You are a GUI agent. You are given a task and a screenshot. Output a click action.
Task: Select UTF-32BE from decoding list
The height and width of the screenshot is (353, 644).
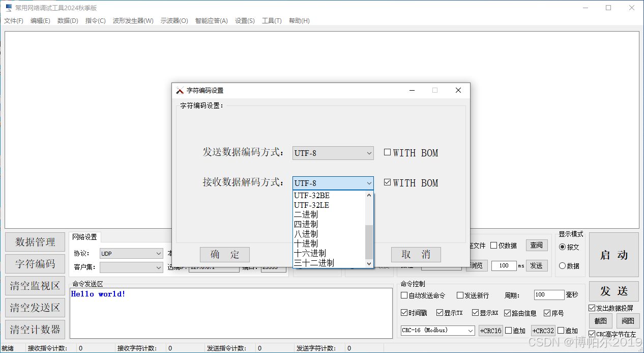(x=329, y=196)
